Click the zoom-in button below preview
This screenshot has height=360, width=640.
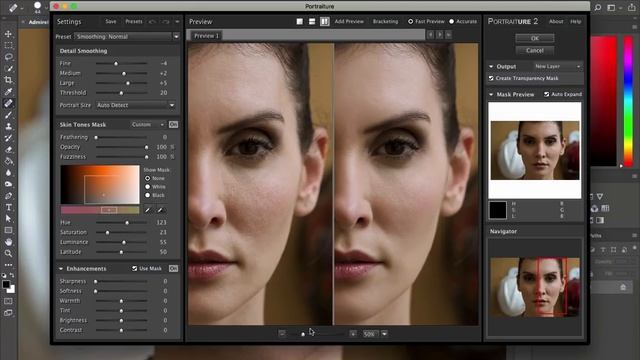click(353, 333)
